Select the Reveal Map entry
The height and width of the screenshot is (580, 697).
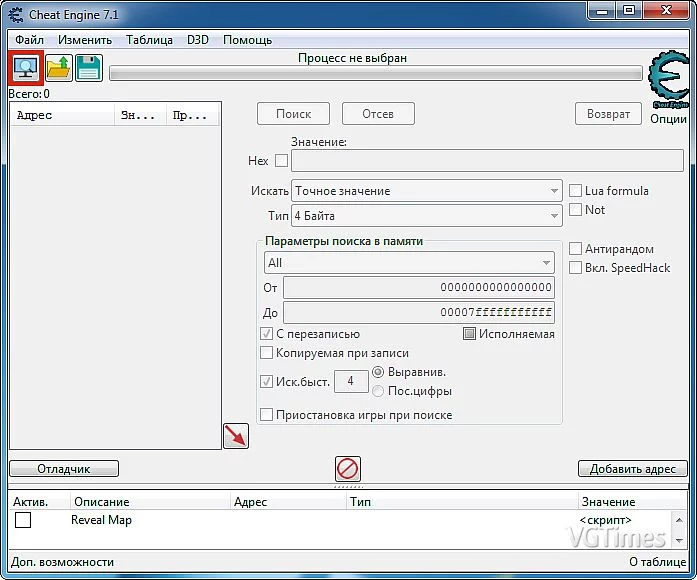(x=101, y=520)
